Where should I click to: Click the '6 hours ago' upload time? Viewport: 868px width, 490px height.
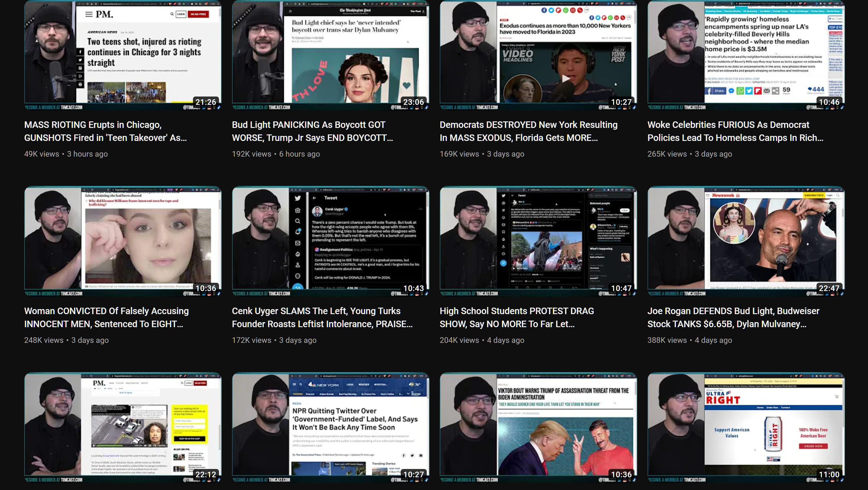coord(299,154)
